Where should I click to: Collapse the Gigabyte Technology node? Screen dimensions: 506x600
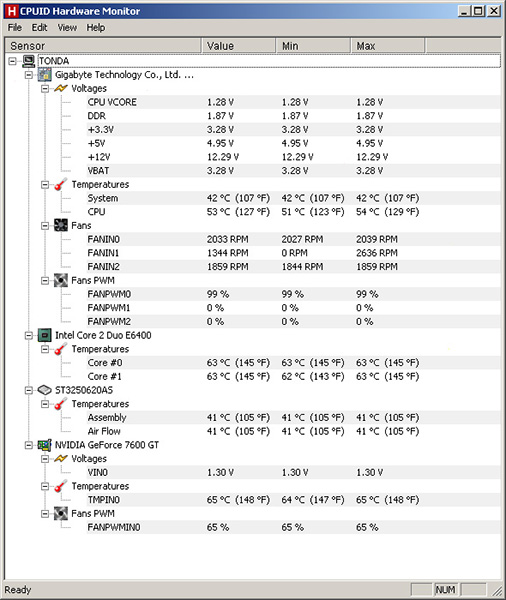pos(29,75)
